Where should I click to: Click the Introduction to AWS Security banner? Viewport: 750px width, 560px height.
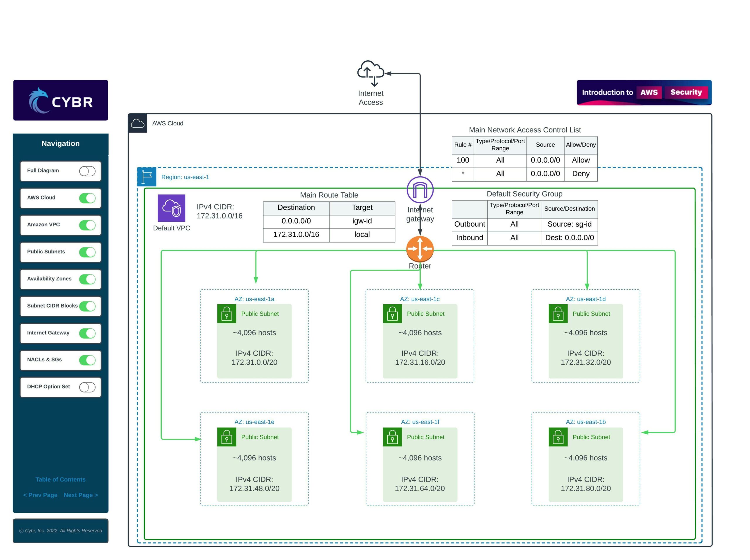coord(644,93)
